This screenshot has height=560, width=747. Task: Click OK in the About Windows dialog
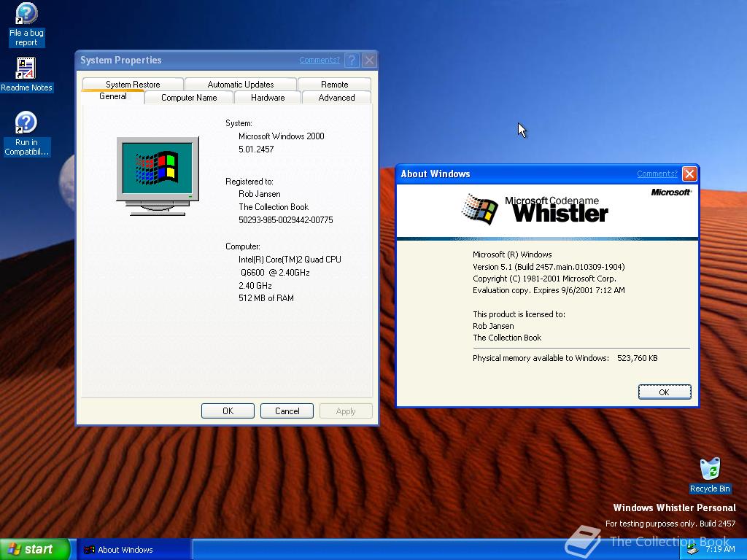click(x=664, y=392)
